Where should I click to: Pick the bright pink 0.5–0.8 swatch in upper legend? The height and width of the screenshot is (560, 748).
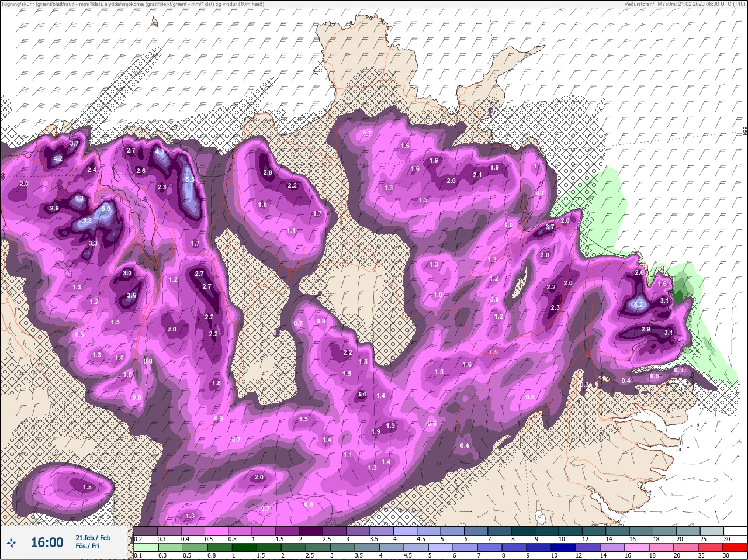(217, 531)
